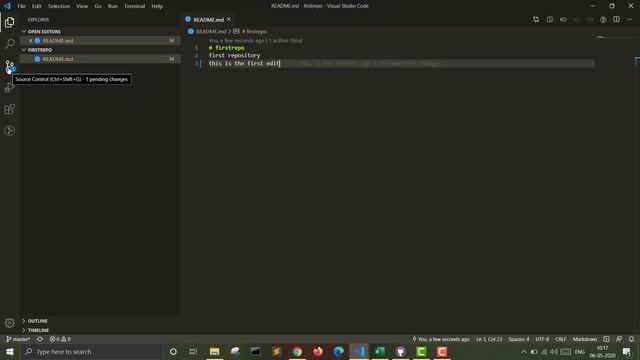Image resolution: width=640 pixels, height=360 pixels.
Task: Click the notifications bell in status bar
Action: click(x=631, y=339)
